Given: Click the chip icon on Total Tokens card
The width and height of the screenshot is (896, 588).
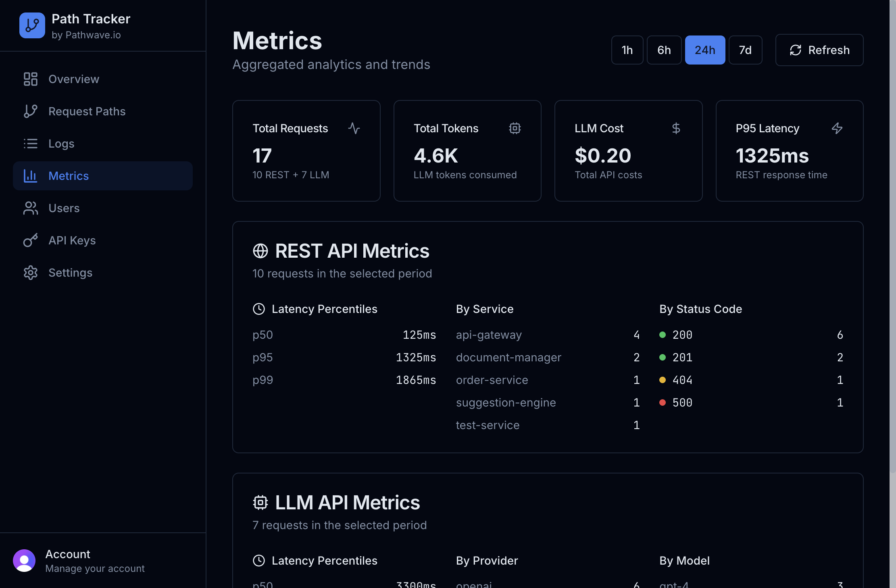Looking at the screenshot, I should tap(515, 128).
